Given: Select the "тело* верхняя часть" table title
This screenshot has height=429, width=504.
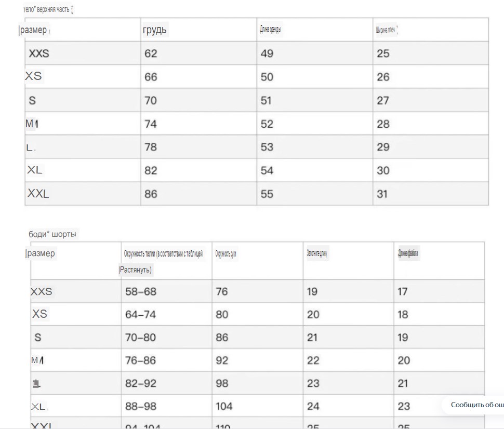Looking at the screenshot, I should pos(47,9).
